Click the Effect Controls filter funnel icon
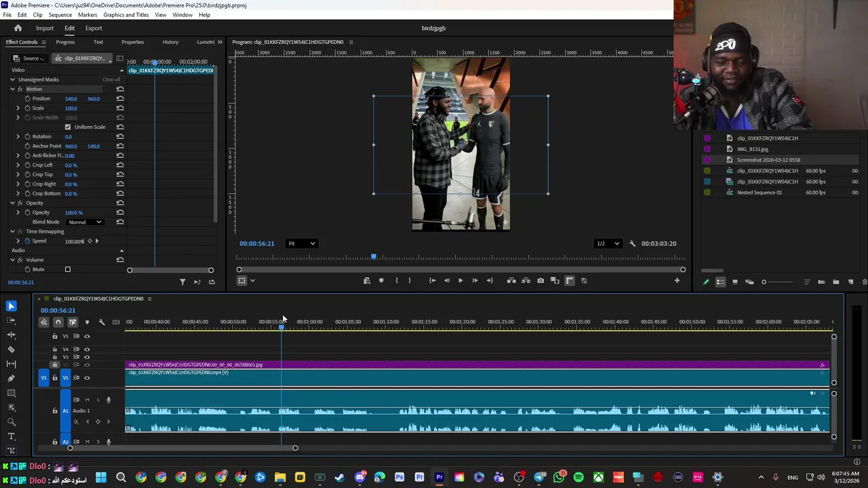 (x=182, y=282)
